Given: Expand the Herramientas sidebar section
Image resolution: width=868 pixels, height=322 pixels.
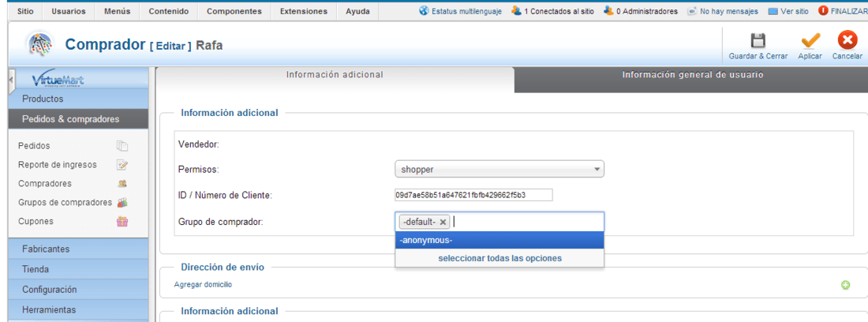Looking at the screenshot, I should tap(79, 310).
